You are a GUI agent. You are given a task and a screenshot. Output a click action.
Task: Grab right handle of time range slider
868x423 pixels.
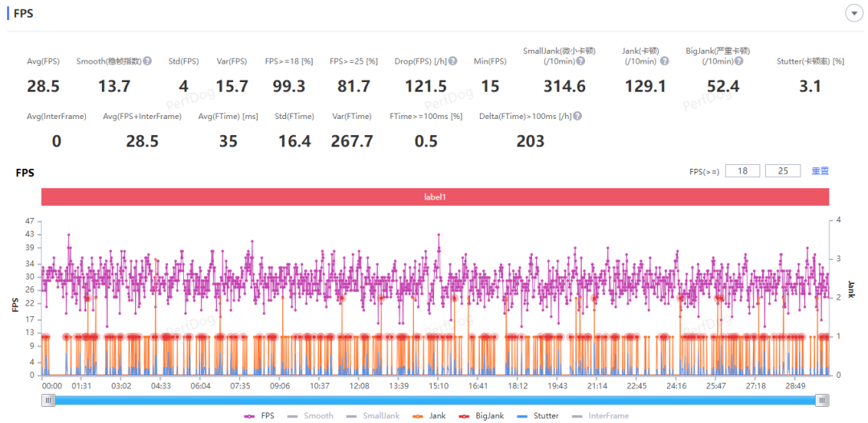[x=822, y=400]
